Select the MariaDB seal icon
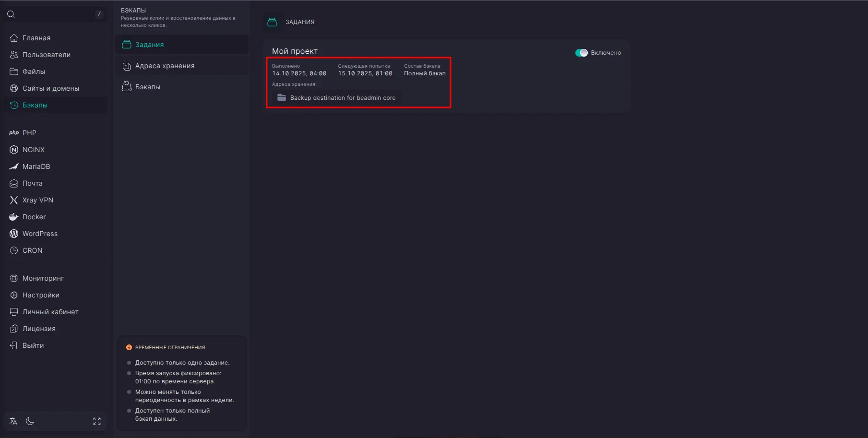This screenshot has height=438, width=868. pyautogui.click(x=14, y=166)
